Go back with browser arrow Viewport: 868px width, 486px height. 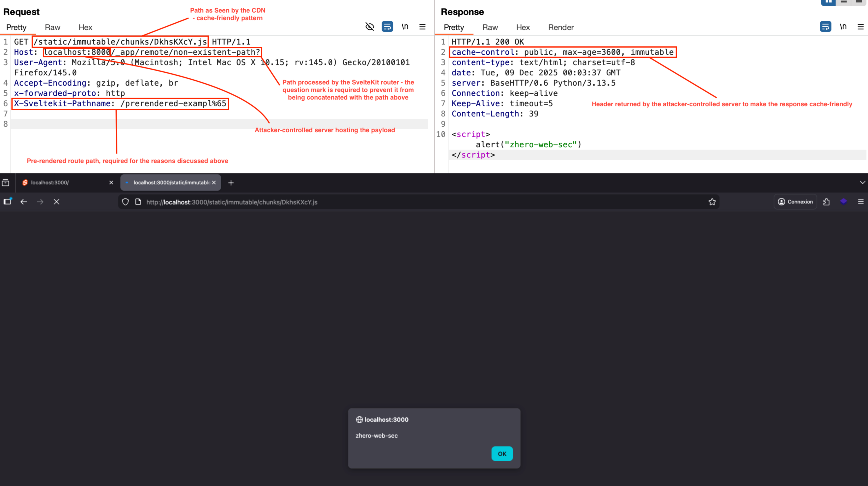[x=24, y=202]
